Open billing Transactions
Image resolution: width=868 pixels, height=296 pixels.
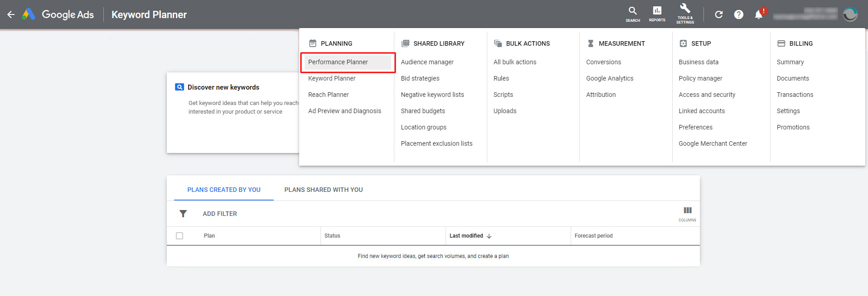(795, 95)
